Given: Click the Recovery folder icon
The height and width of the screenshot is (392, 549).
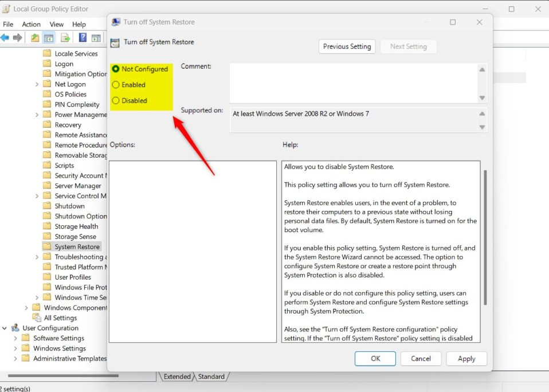Looking at the screenshot, I should [x=47, y=124].
